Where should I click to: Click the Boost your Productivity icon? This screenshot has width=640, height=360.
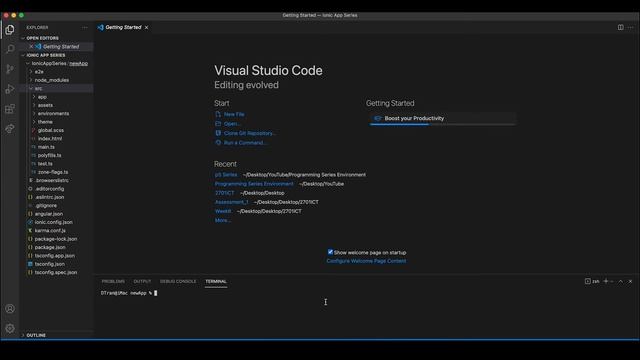[378, 118]
